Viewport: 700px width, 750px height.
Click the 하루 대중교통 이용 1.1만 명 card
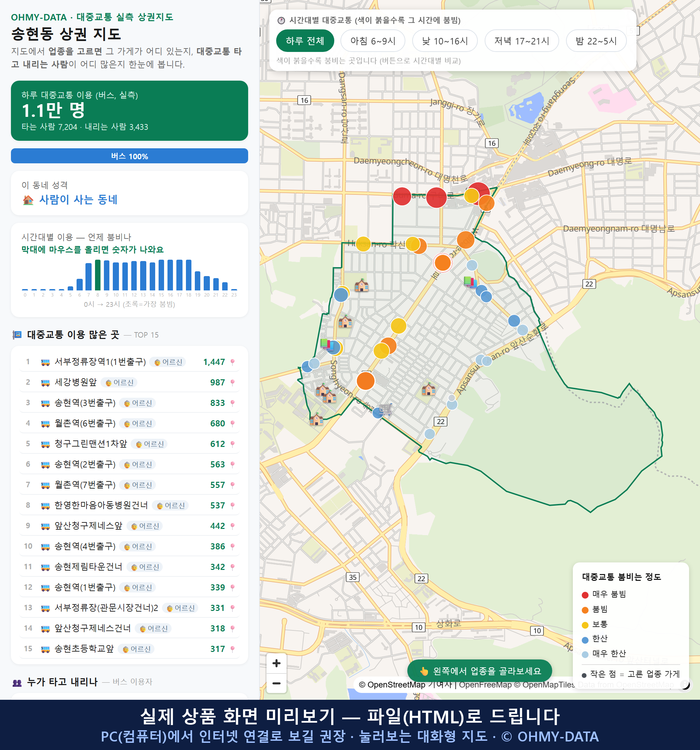[x=130, y=111]
